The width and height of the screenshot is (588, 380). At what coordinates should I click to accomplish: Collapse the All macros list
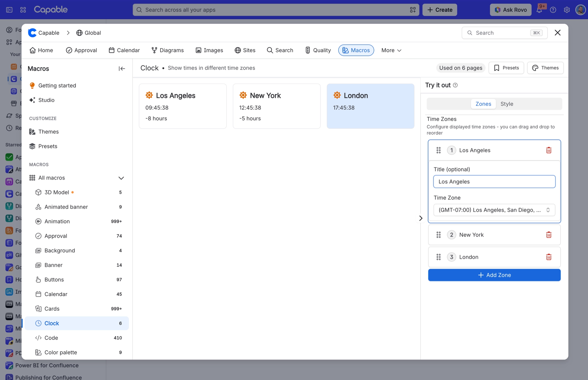[x=121, y=178]
